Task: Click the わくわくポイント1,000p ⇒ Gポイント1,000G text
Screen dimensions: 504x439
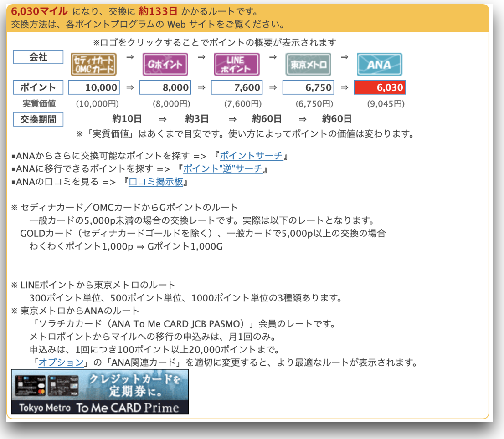Action: pos(126,246)
